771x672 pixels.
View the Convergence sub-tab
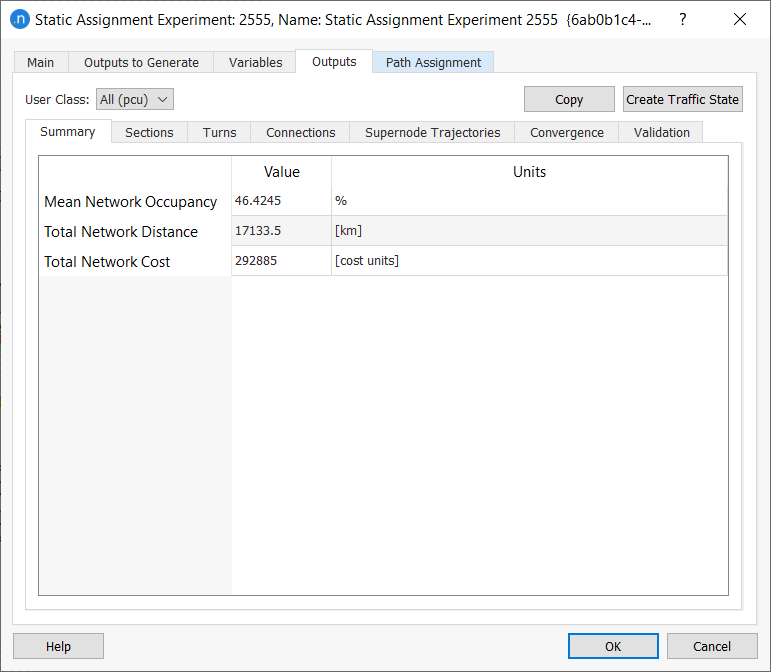point(566,132)
